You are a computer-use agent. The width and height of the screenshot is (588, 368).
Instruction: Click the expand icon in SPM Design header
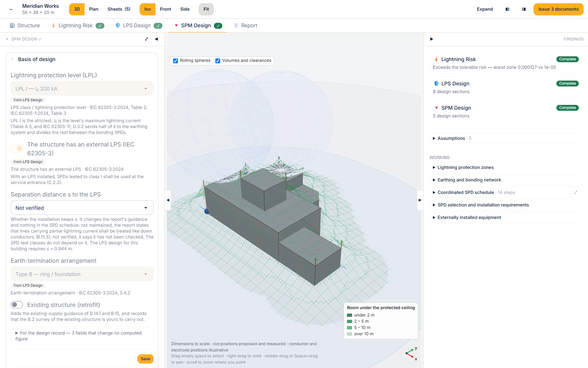(147, 39)
